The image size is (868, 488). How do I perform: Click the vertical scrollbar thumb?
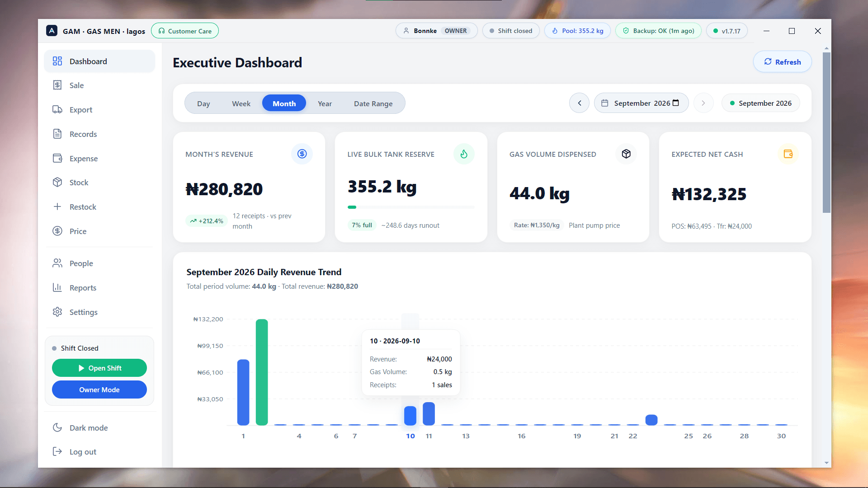(x=826, y=132)
